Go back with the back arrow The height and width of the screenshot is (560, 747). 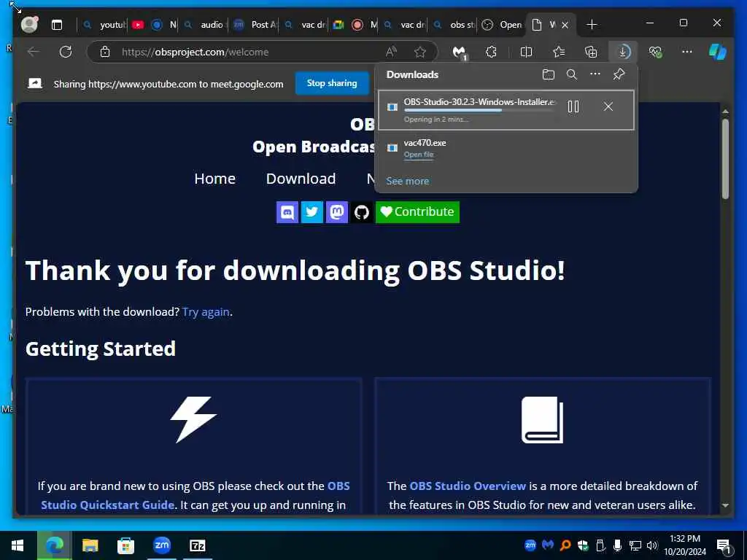click(34, 52)
